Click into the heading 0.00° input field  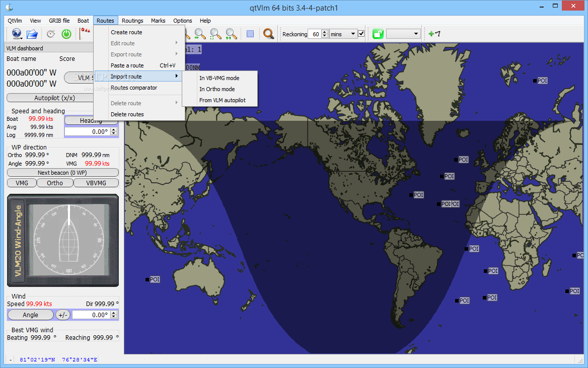tap(88, 132)
